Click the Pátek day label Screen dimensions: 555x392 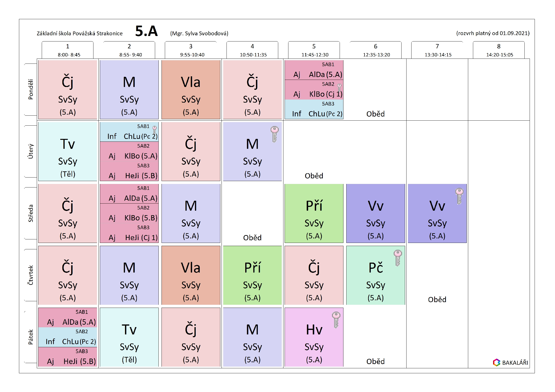(30, 337)
